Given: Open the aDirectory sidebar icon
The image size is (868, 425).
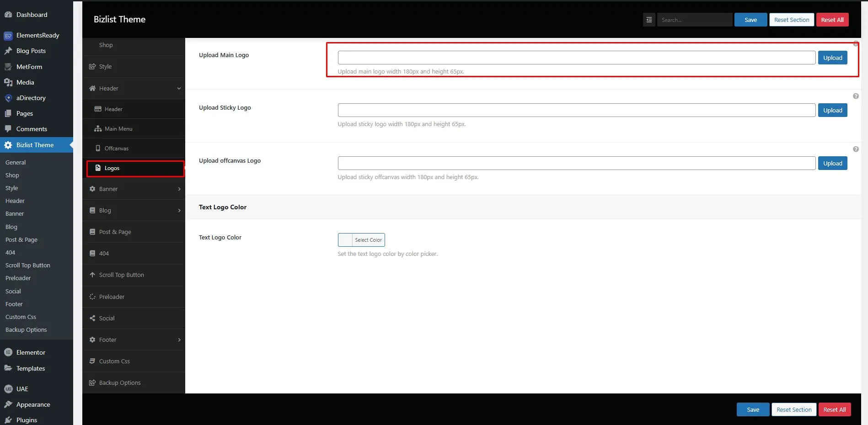Looking at the screenshot, I should pyautogui.click(x=8, y=98).
